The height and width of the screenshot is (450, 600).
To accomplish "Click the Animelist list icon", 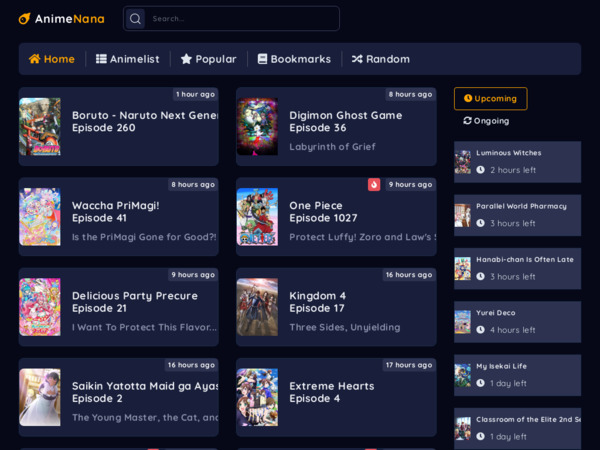I will (101, 59).
